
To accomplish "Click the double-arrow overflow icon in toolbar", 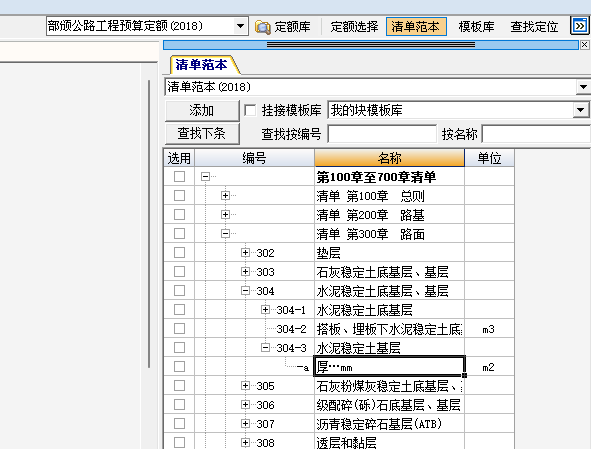I will 580,26.
